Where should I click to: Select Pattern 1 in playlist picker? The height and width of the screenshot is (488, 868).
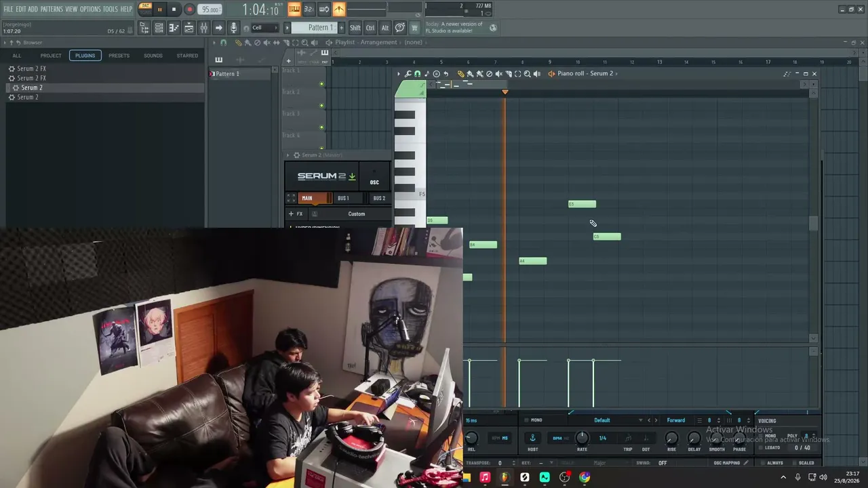[x=242, y=73]
